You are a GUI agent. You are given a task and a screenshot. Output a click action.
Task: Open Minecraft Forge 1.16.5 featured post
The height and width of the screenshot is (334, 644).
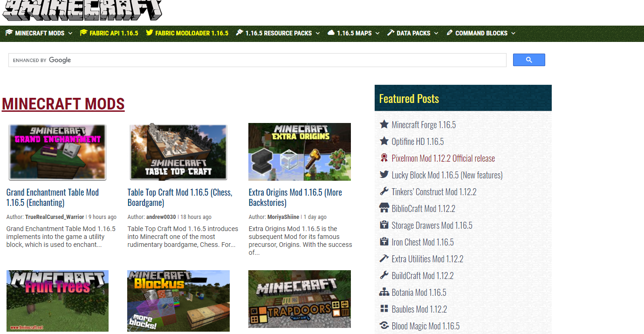click(424, 125)
